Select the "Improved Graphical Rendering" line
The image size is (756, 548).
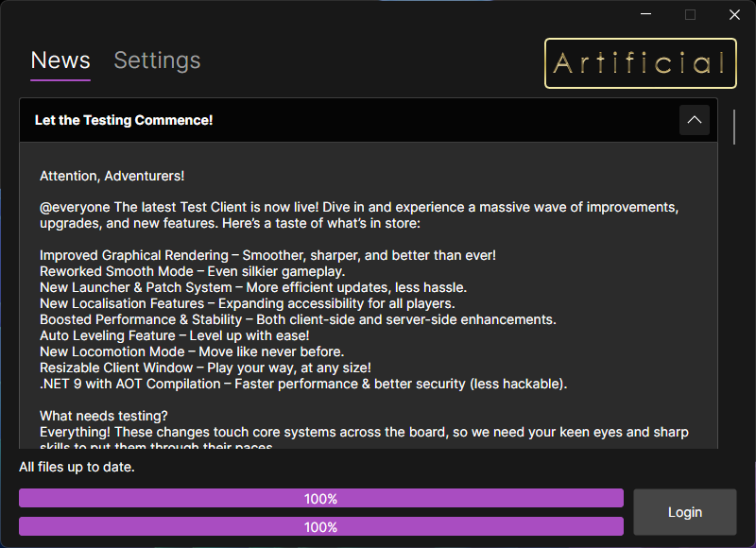(267, 255)
